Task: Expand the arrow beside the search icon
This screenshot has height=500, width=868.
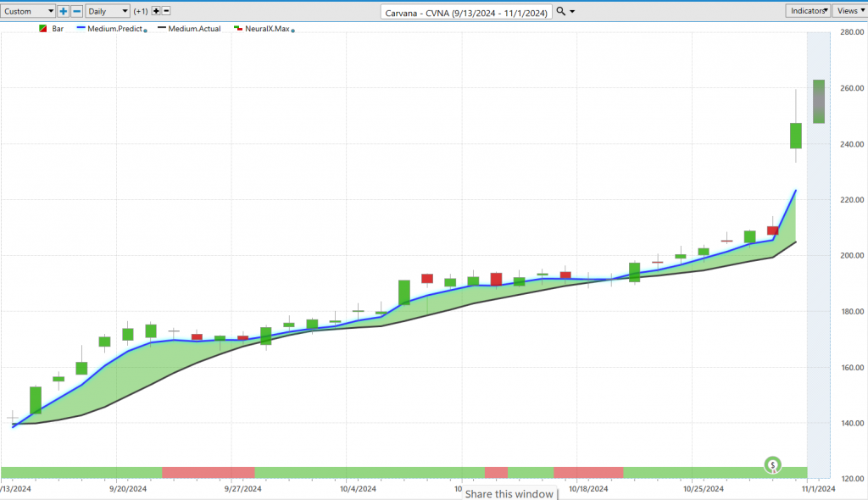Action: click(573, 11)
